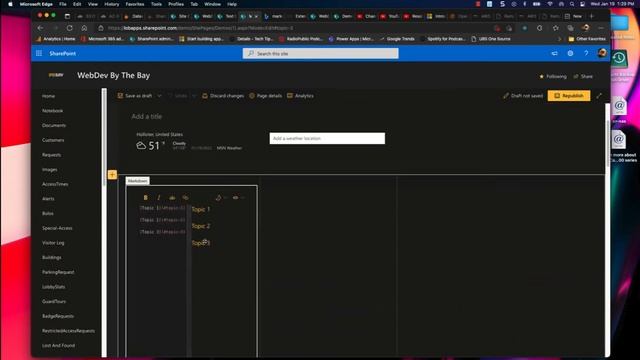Open the MSN Weather link
Image resolution: width=640 pixels, height=360 pixels.
[229, 148]
